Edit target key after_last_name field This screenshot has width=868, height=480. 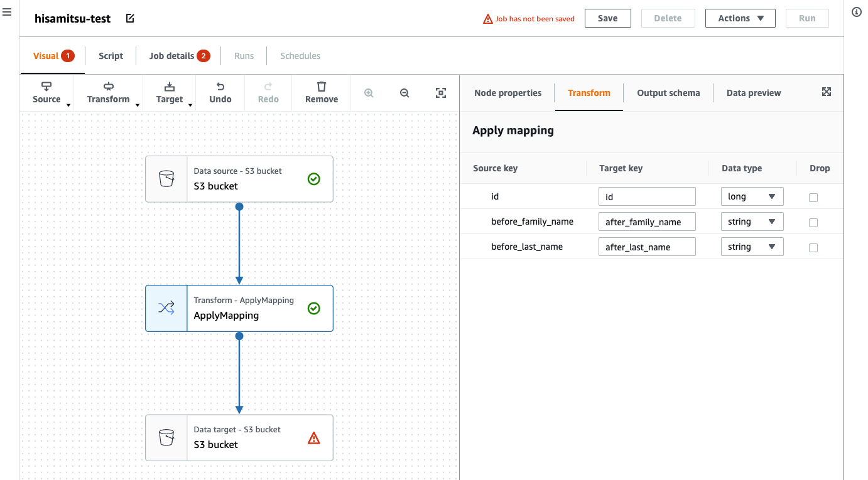click(647, 247)
